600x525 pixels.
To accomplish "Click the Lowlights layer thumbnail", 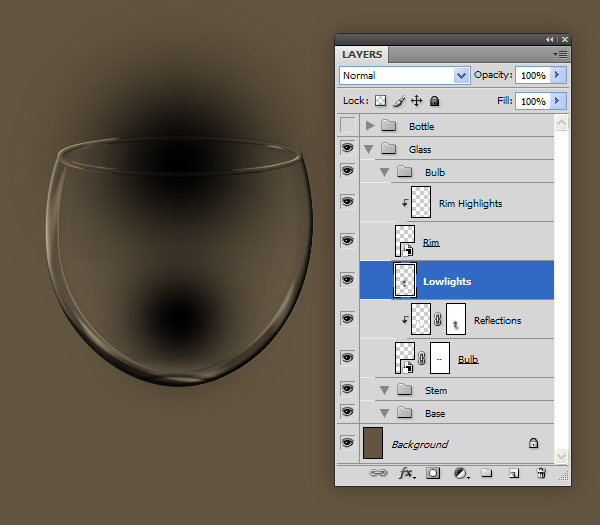I will tap(405, 280).
